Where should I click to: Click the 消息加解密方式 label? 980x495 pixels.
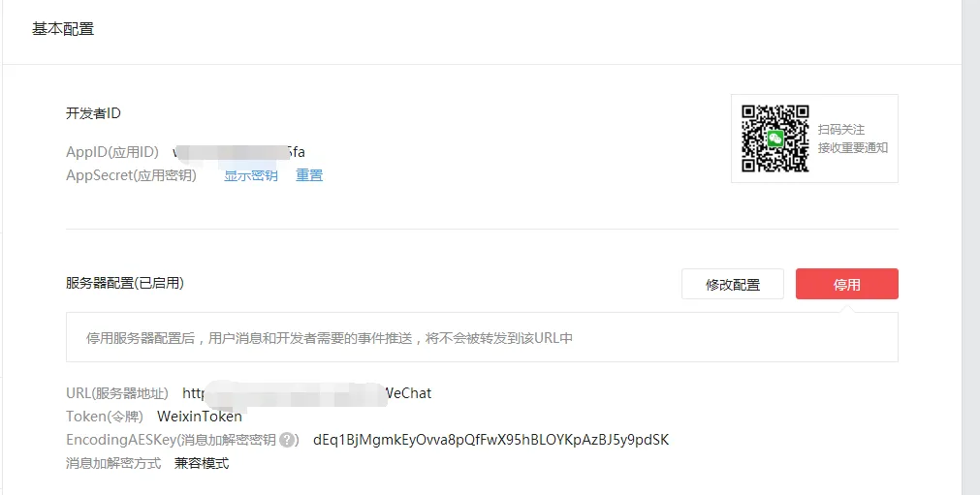113,463
